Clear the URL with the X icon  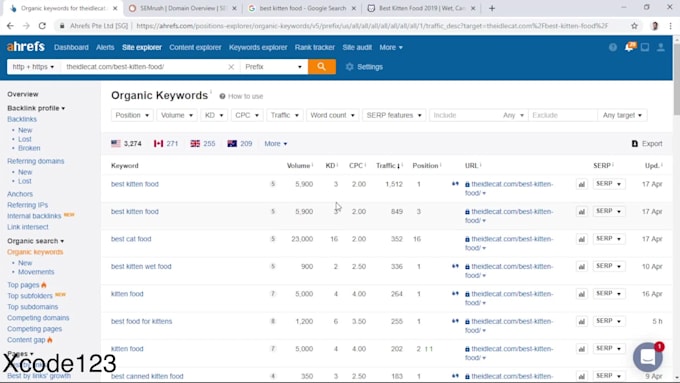(231, 67)
